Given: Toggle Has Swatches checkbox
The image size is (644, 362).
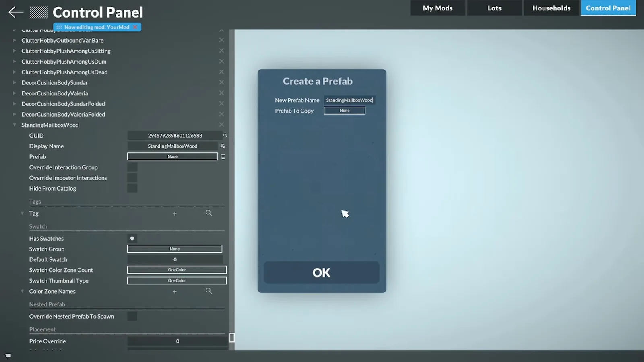Looking at the screenshot, I should 132,239.
